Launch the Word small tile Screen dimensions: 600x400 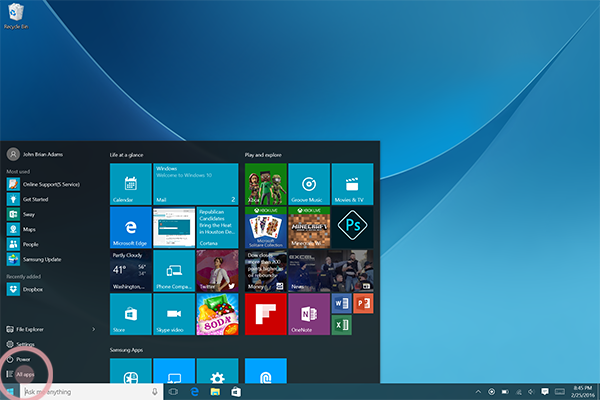tap(341, 304)
